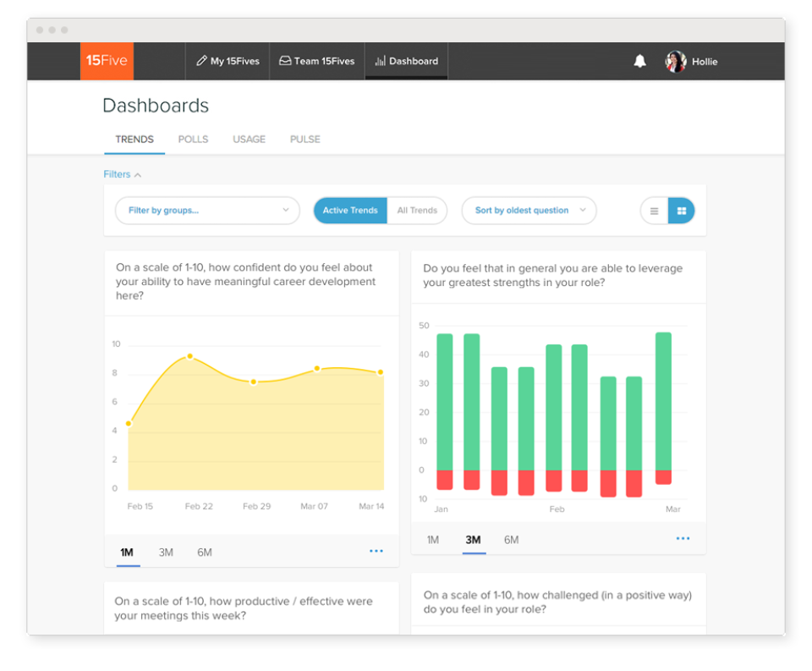
Task: Open more options dots on career development chart
Action: click(376, 551)
